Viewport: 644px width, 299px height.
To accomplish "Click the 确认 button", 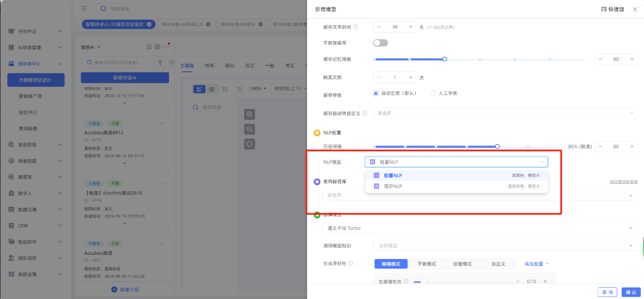I will point(631,292).
